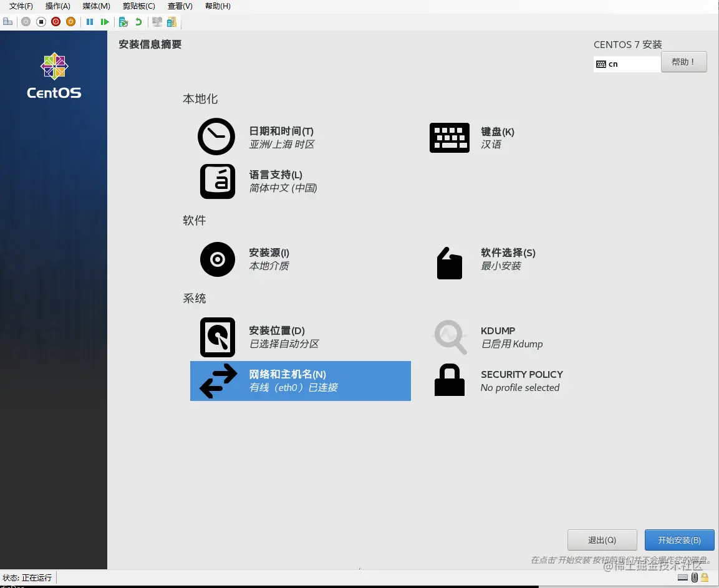Click the cn keyboard layout indicator
Image resolution: width=719 pixels, height=588 pixels.
tap(627, 64)
